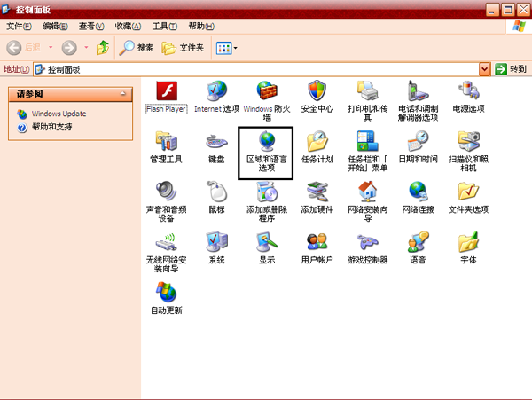Open 用户帐户 icon
The height and width of the screenshot is (400, 532).
pos(317,242)
